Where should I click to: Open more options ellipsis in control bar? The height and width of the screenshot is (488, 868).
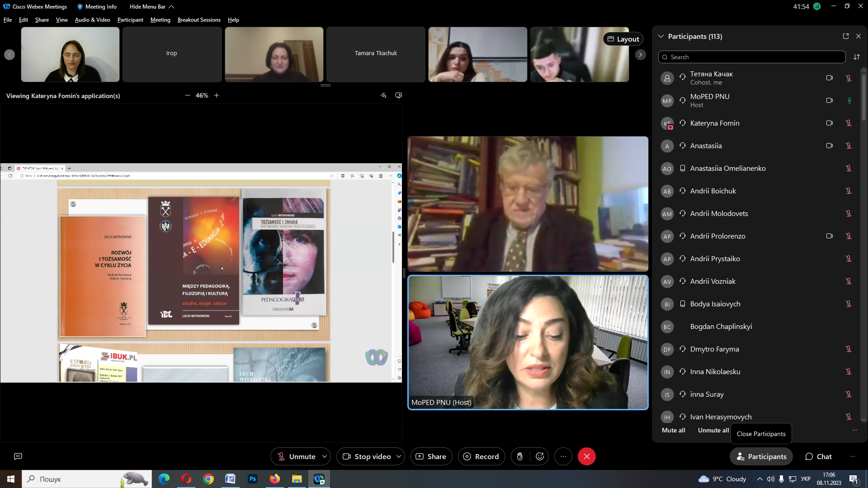point(563,456)
